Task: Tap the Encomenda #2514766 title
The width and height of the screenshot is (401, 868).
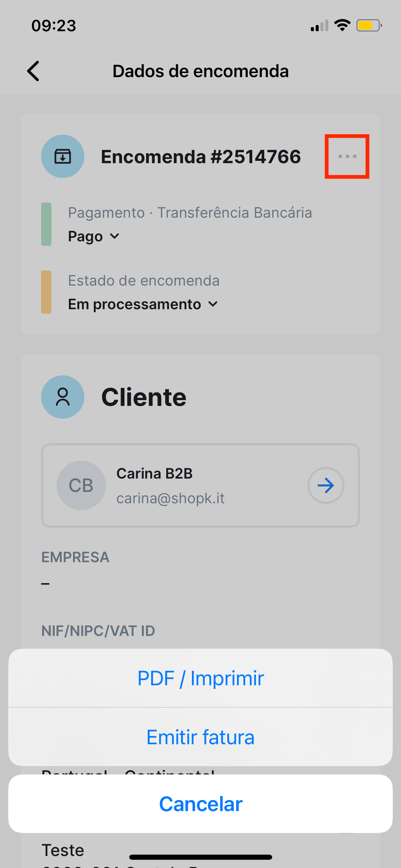Action: (x=201, y=157)
